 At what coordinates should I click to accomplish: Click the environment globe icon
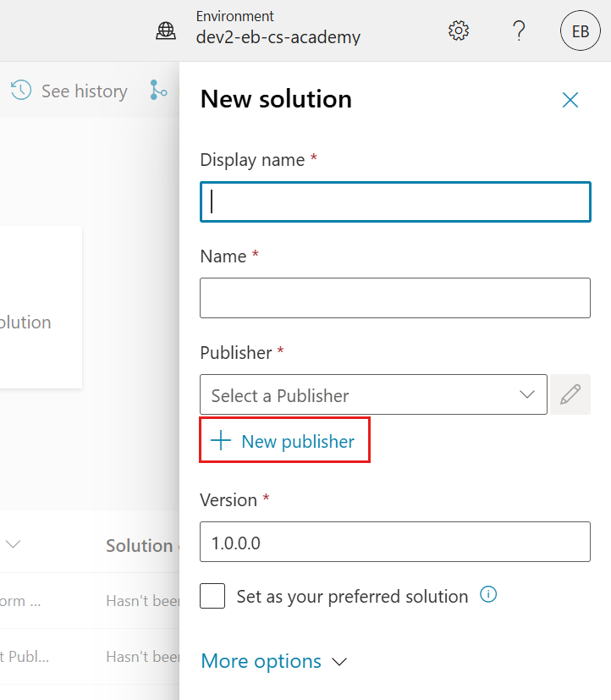tap(166, 31)
